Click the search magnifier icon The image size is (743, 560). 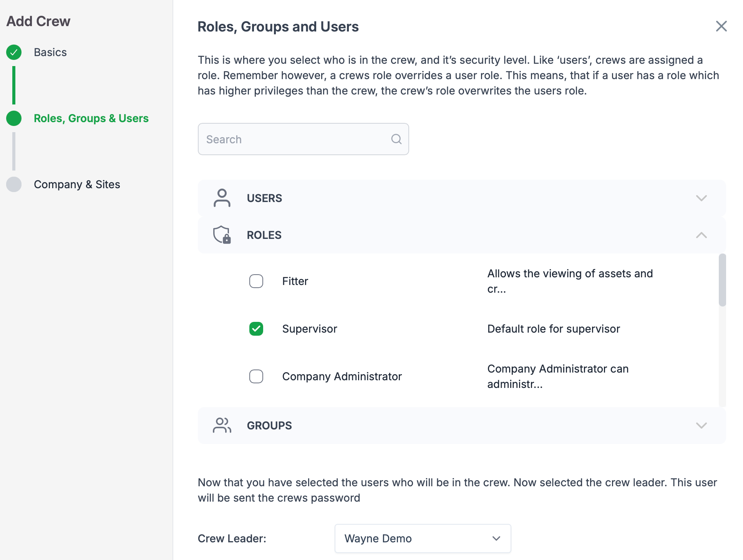coord(396,139)
